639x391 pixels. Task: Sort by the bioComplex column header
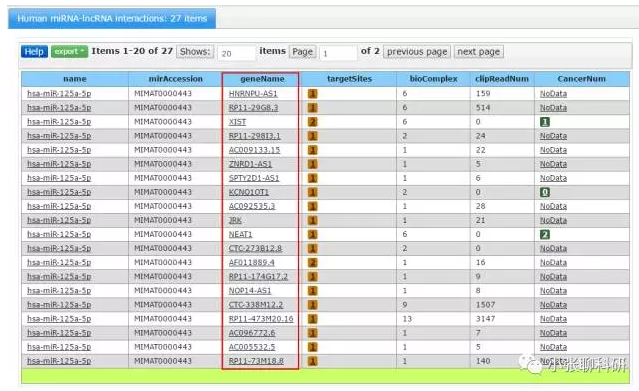coord(433,79)
